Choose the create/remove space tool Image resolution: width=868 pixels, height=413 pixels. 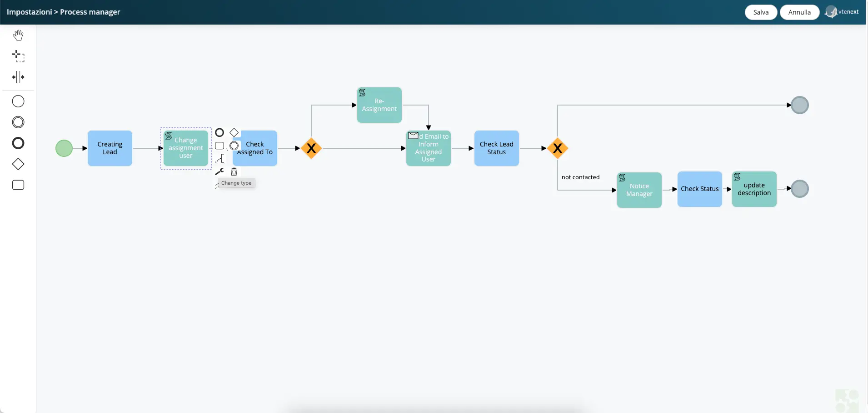[x=18, y=77]
